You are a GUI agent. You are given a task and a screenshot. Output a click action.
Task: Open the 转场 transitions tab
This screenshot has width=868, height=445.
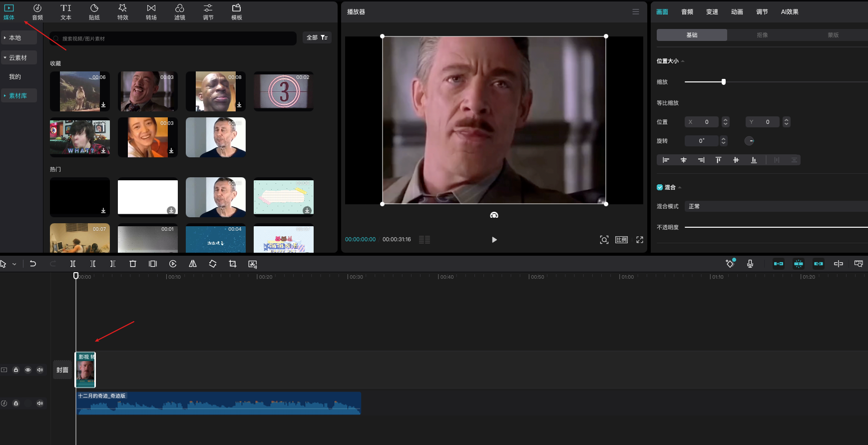[x=151, y=12]
